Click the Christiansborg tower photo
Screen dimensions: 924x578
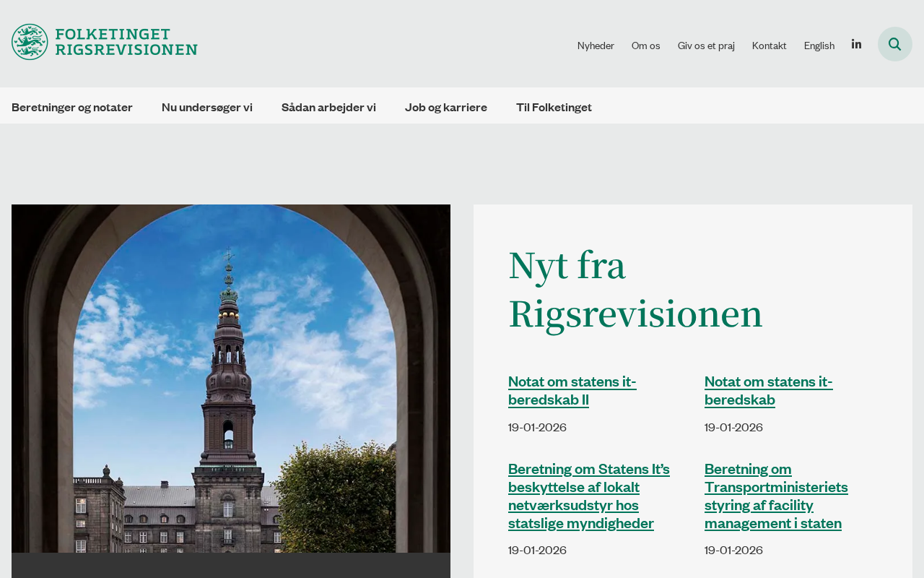(x=231, y=379)
